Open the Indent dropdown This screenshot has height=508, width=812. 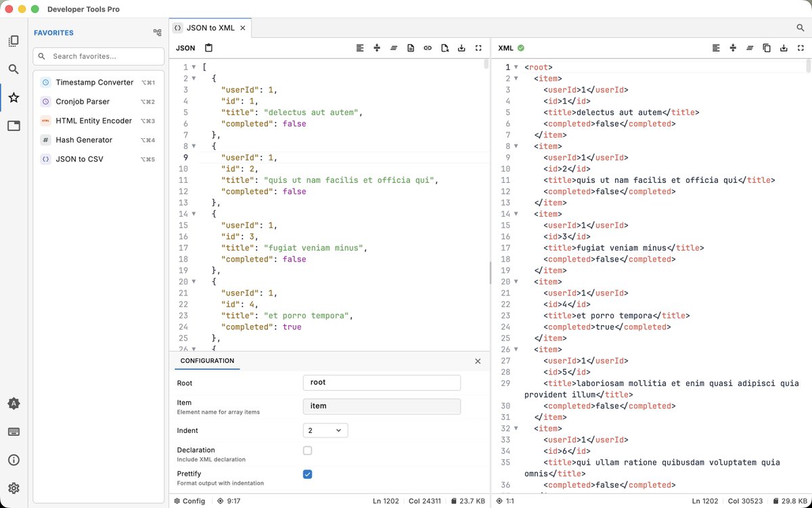click(325, 430)
